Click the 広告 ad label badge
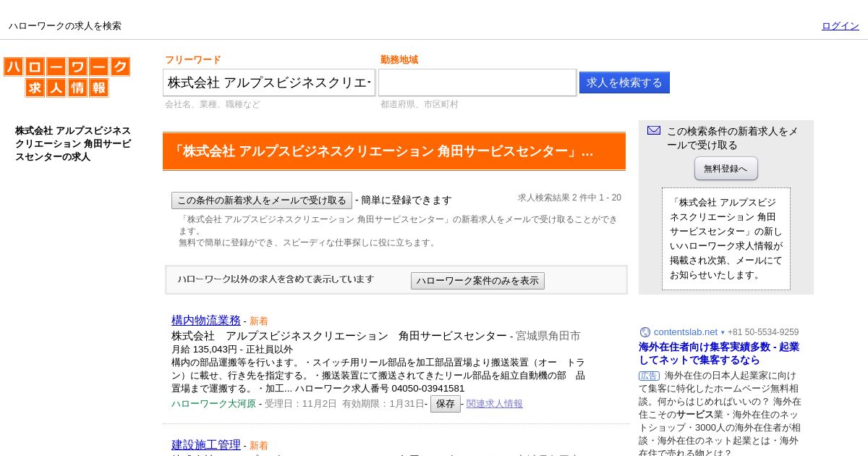Image resolution: width=868 pixels, height=456 pixels. [x=649, y=376]
